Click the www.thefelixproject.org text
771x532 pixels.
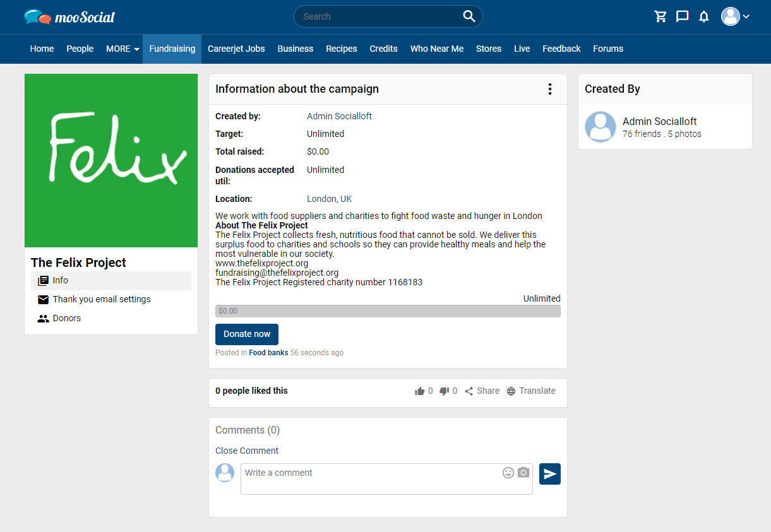262,263
